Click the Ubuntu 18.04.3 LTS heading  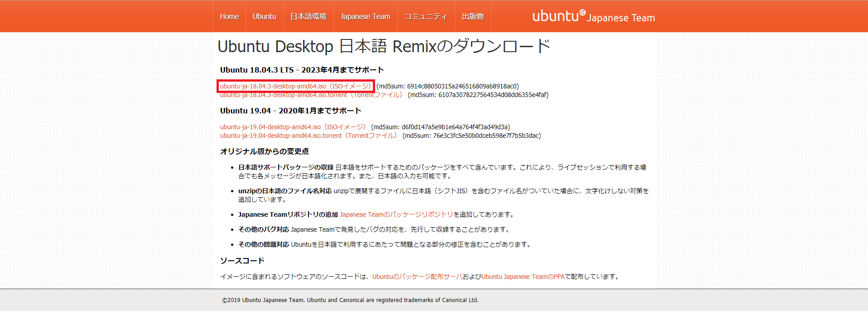pyautogui.click(x=302, y=70)
